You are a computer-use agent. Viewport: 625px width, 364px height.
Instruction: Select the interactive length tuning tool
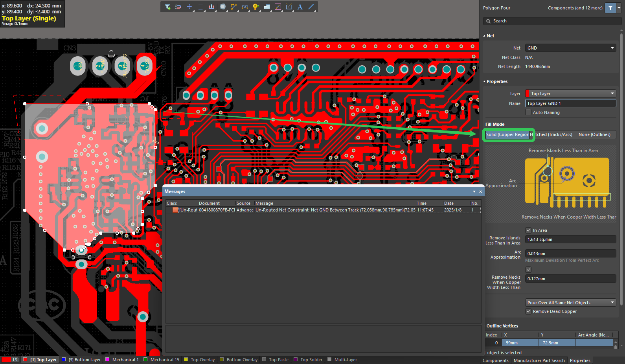tap(245, 7)
